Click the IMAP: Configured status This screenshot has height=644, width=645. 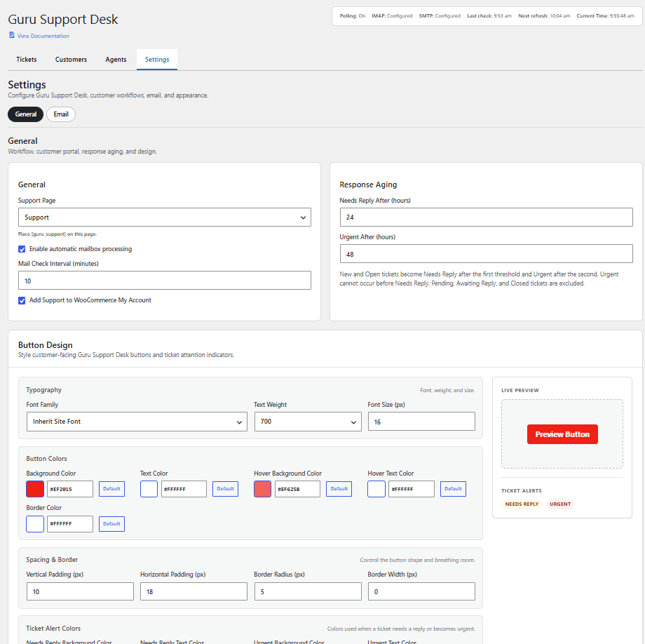click(392, 16)
